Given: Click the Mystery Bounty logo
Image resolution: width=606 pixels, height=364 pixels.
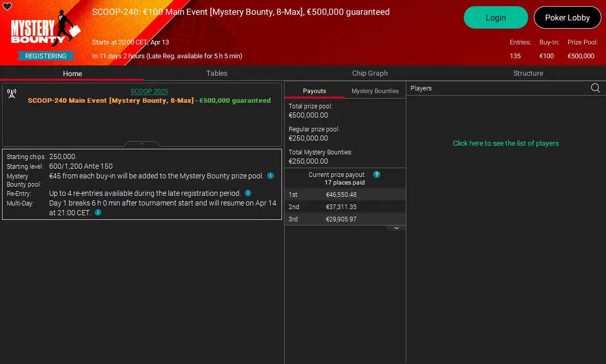Looking at the screenshot, I should pyautogui.click(x=46, y=28).
